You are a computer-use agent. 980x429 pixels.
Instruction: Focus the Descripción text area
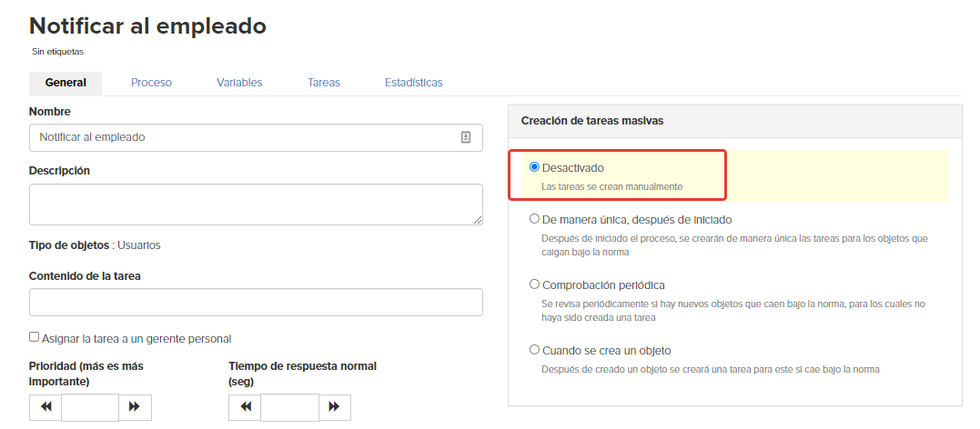coord(256,205)
